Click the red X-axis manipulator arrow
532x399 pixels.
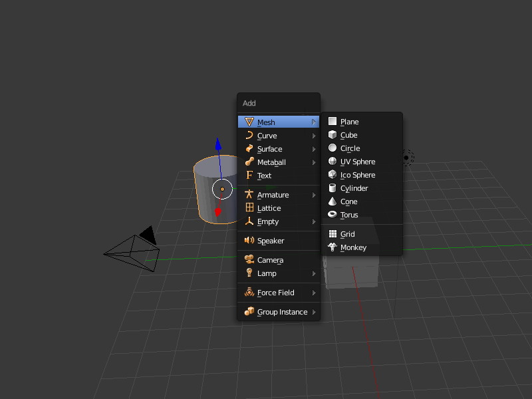218,212
